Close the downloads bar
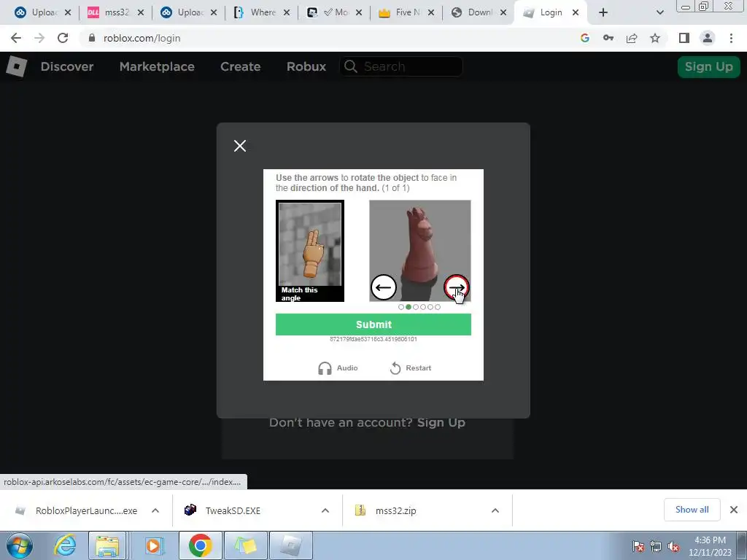 pyautogui.click(x=734, y=510)
